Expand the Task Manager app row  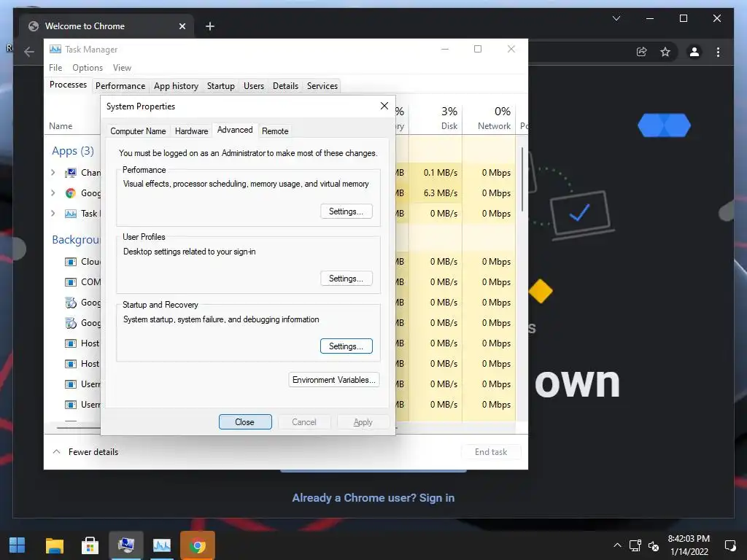point(53,214)
